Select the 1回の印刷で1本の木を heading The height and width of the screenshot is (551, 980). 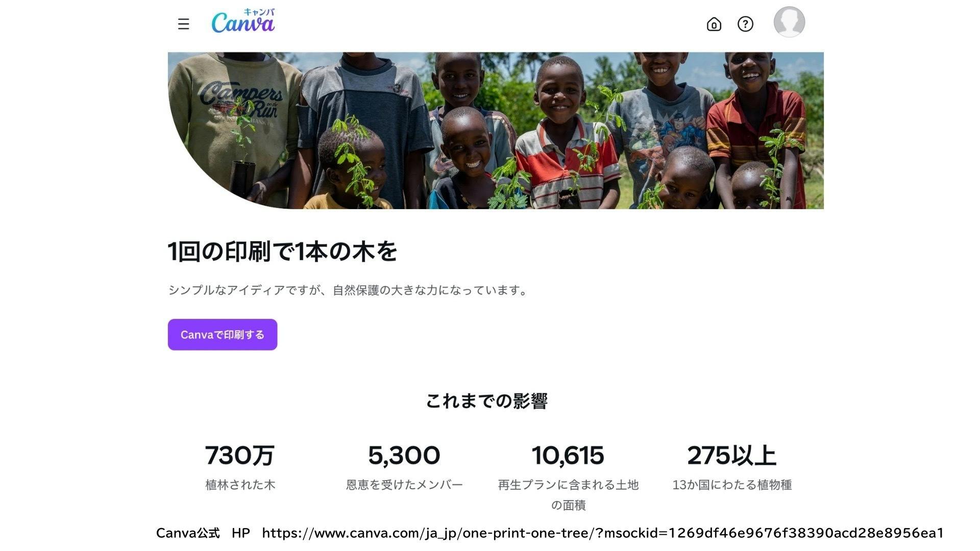point(282,252)
